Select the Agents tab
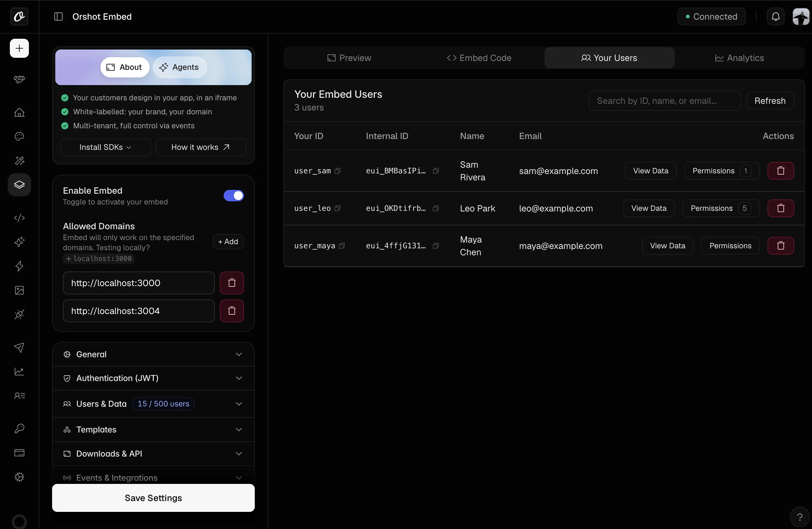812x529 pixels. [179, 67]
